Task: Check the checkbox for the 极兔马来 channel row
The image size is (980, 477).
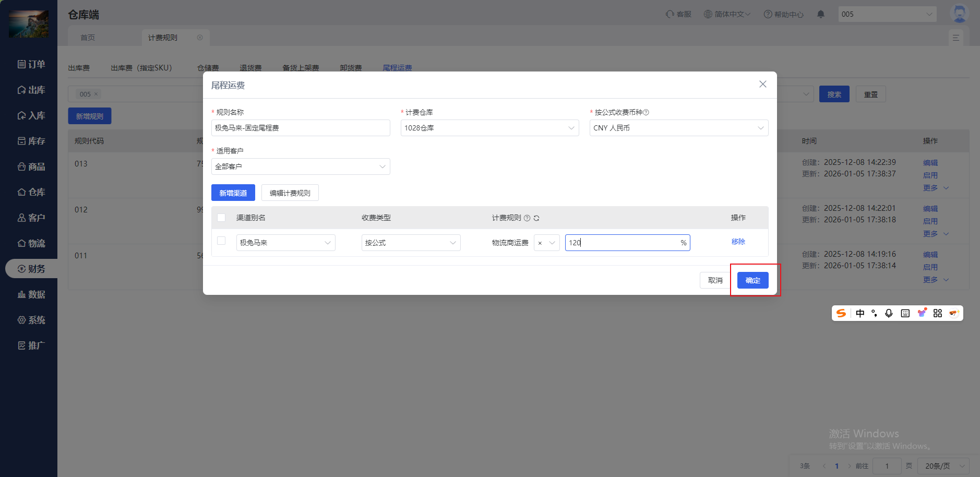Action: coord(221,241)
